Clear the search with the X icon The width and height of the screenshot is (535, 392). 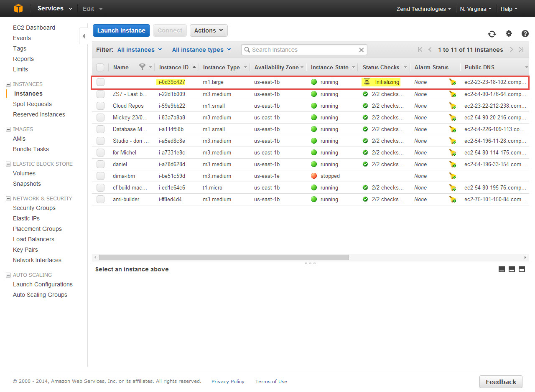click(x=361, y=50)
